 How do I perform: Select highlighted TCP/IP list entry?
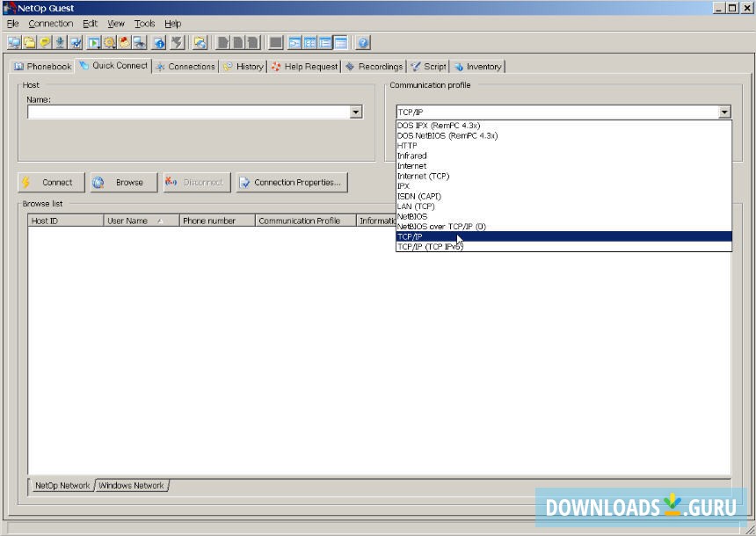point(563,236)
